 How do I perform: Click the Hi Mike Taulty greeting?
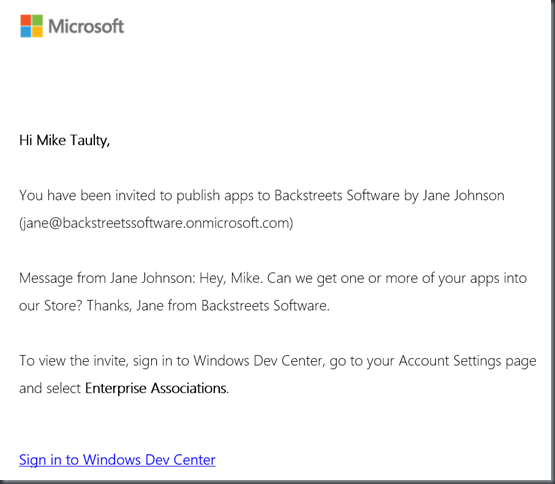pyautogui.click(x=64, y=141)
